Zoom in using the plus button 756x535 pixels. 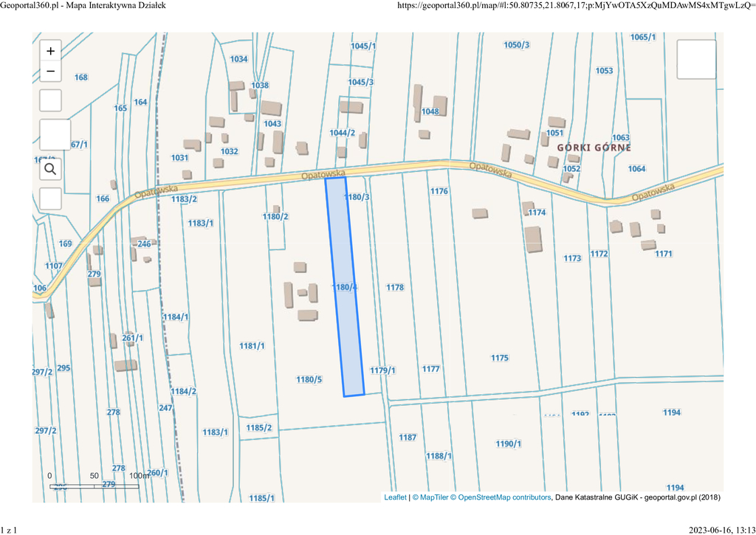(50, 51)
